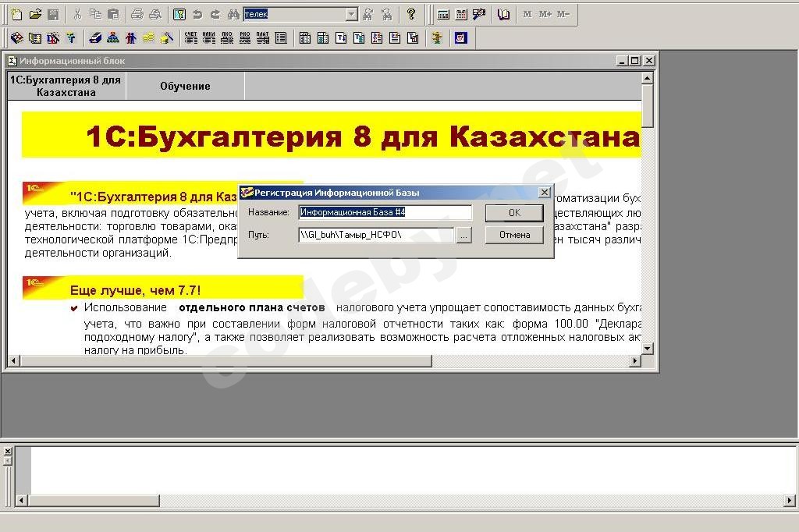
Task: Click the two people employees icon
Action: (x=131, y=37)
